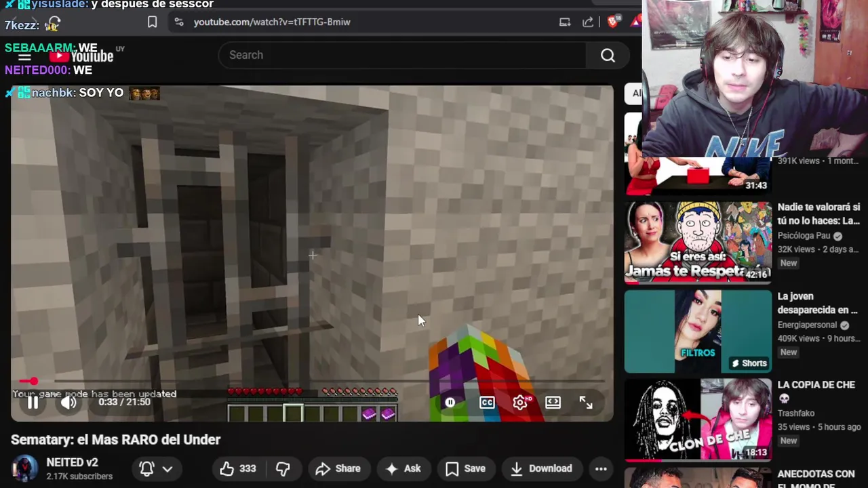Go to the YouTube home logo
Screen dimensions: 868x488
coord(81,56)
